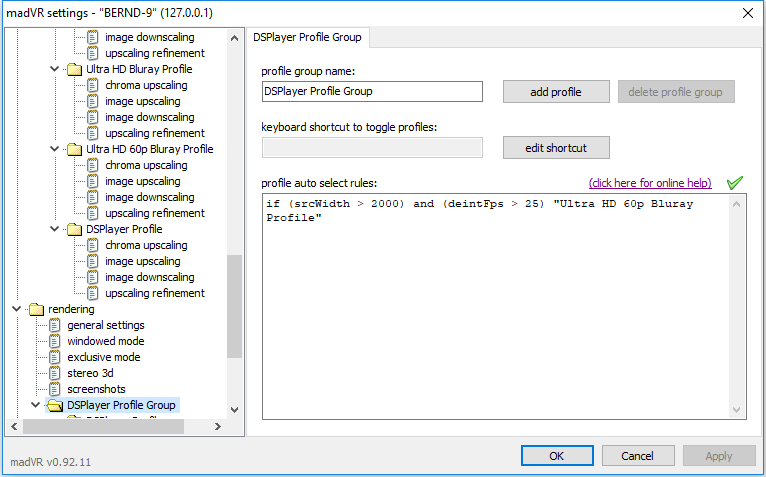Click page icon of chroma upscaling under DSPlayer Profile
Image resolution: width=766 pixels, height=477 pixels.
coord(93,245)
